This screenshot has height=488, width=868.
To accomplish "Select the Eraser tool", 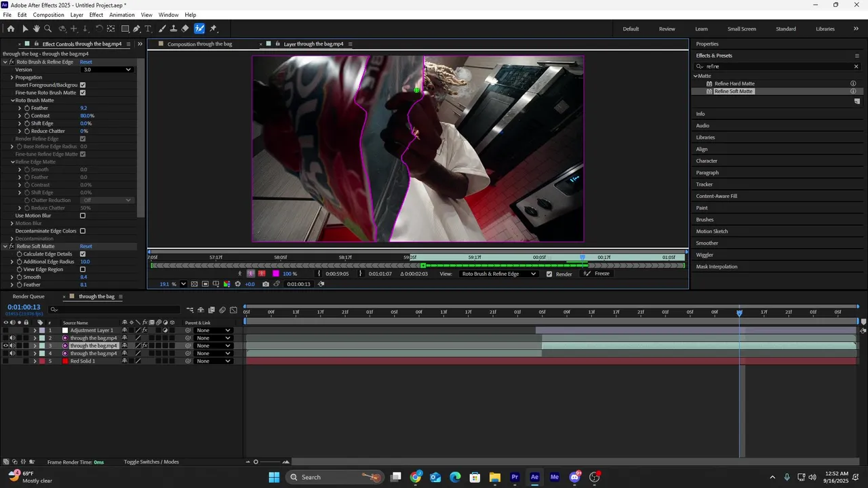I will tap(185, 28).
